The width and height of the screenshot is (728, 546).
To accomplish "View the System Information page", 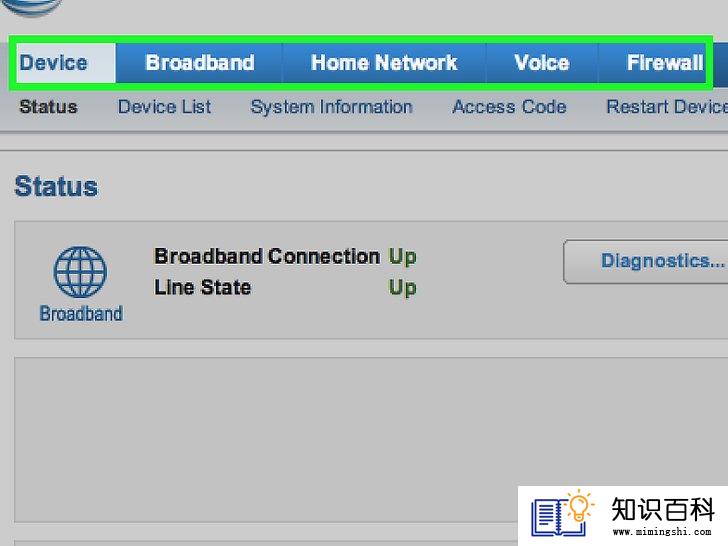I will 331,107.
